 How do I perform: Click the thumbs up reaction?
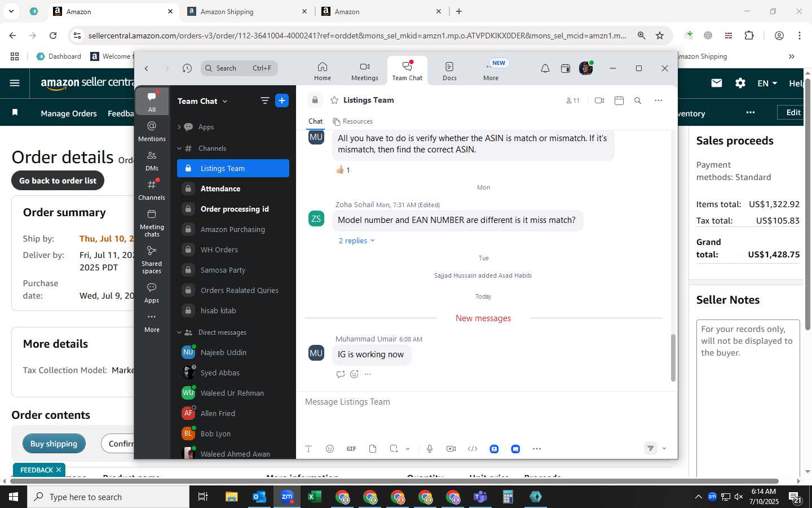[343, 170]
